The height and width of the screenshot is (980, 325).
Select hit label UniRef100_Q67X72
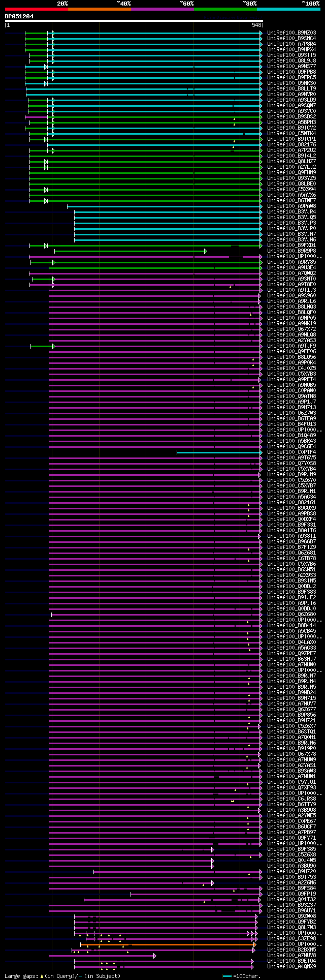tap(291, 329)
